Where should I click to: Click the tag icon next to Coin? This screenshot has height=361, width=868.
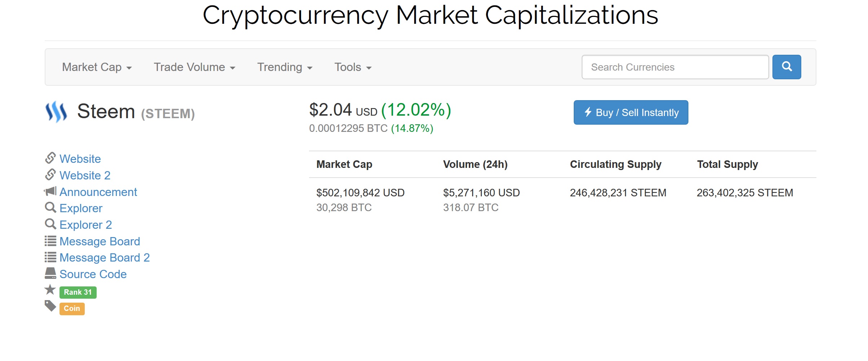(x=50, y=306)
